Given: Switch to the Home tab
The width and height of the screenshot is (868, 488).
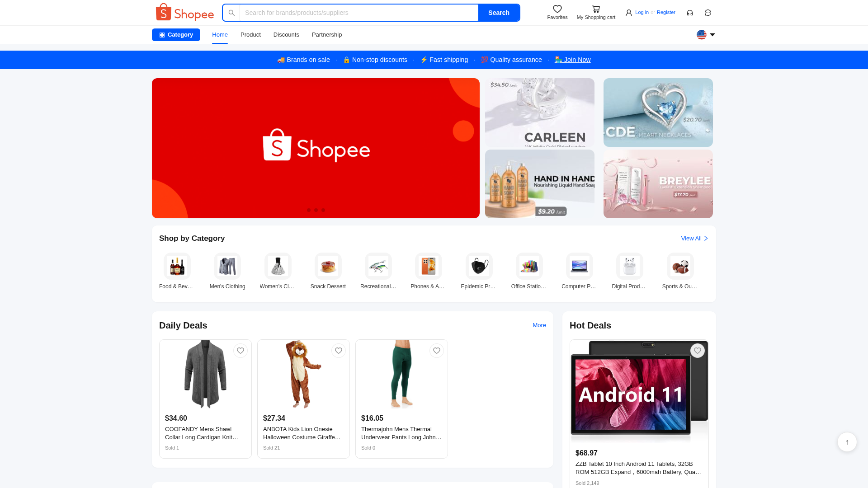Looking at the screenshot, I should [x=220, y=35].
